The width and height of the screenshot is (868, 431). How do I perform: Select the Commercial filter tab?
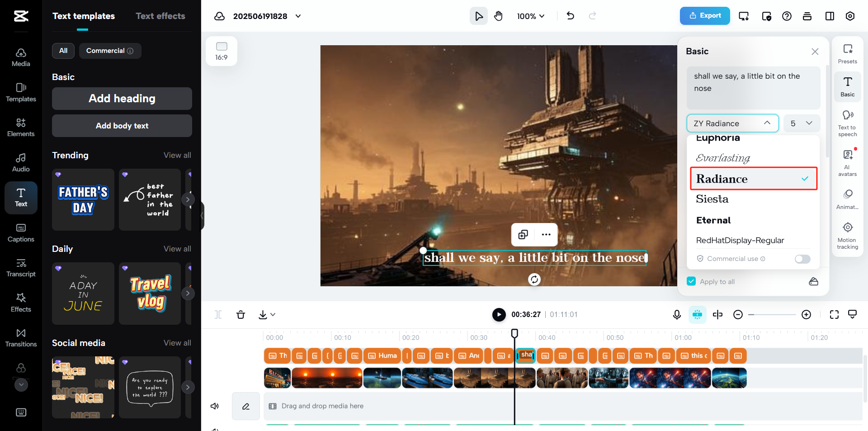point(110,51)
